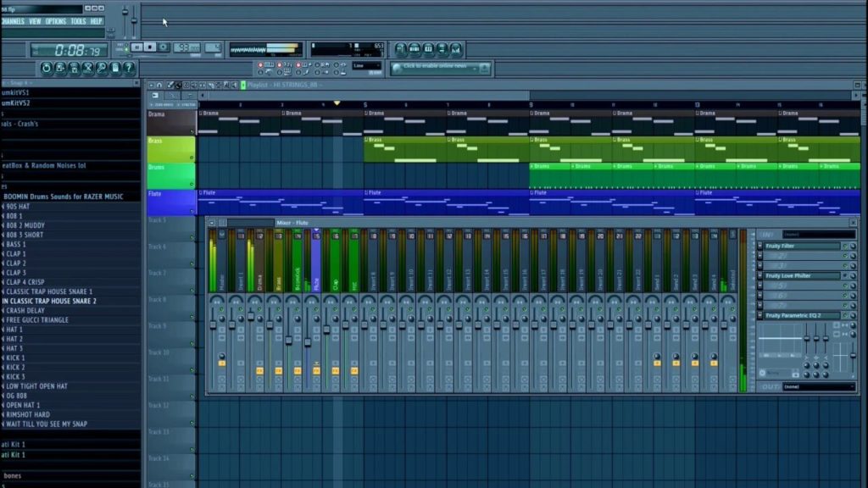This screenshot has height=488, width=868.
Task: Open the CHANNELS menu
Action: [x=13, y=21]
